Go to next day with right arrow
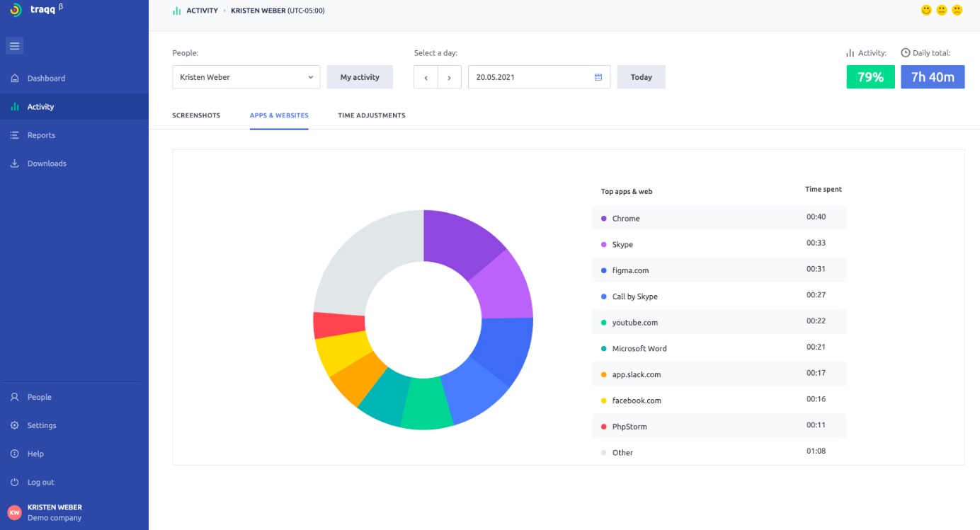The height and width of the screenshot is (530, 980). tap(450, 77)
